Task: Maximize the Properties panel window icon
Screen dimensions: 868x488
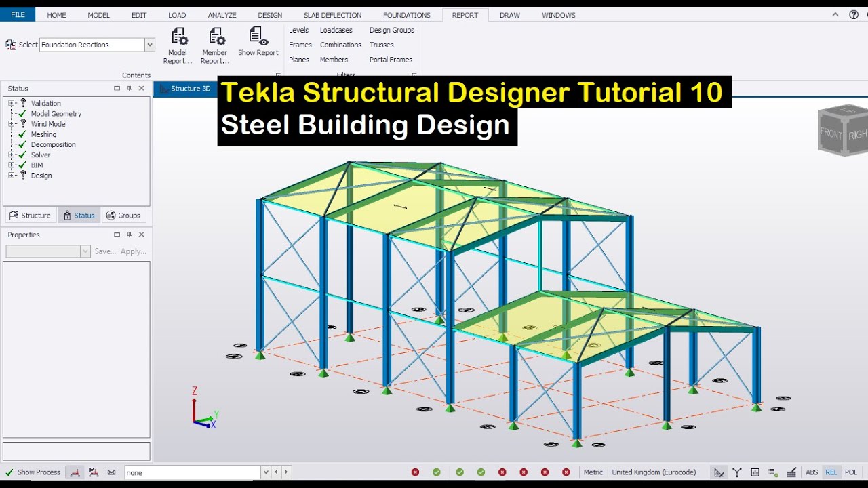Action: point(117,235)
